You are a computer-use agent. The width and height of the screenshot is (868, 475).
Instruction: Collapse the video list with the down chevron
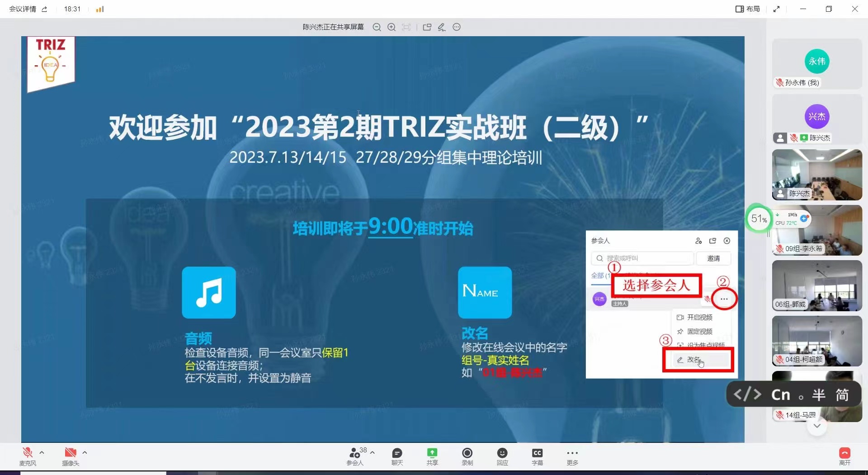pos(816,426)
